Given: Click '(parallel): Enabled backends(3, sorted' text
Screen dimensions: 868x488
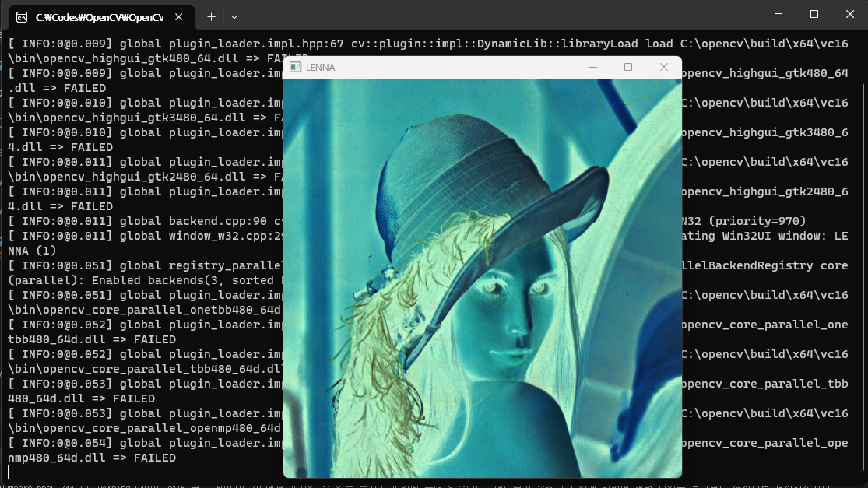Looking at the screenshot, I should pyautogui.click(x=141, y=280).
